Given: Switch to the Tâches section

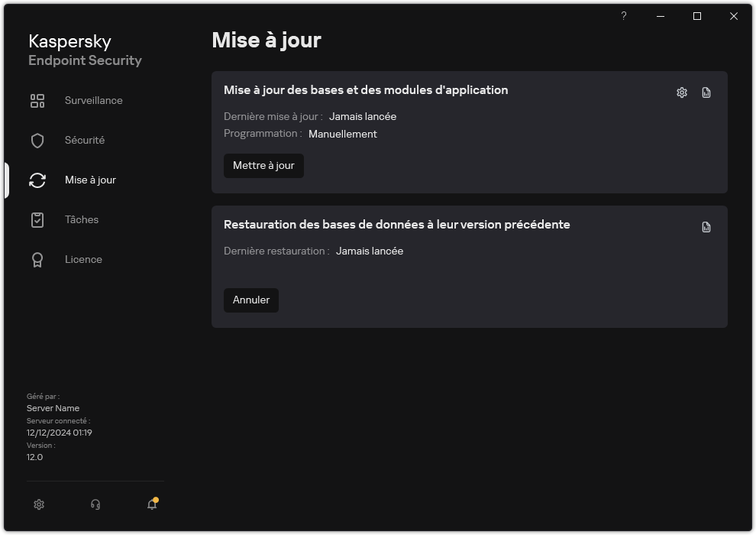Looking at the screenshot, I should (x=81, y=219).
